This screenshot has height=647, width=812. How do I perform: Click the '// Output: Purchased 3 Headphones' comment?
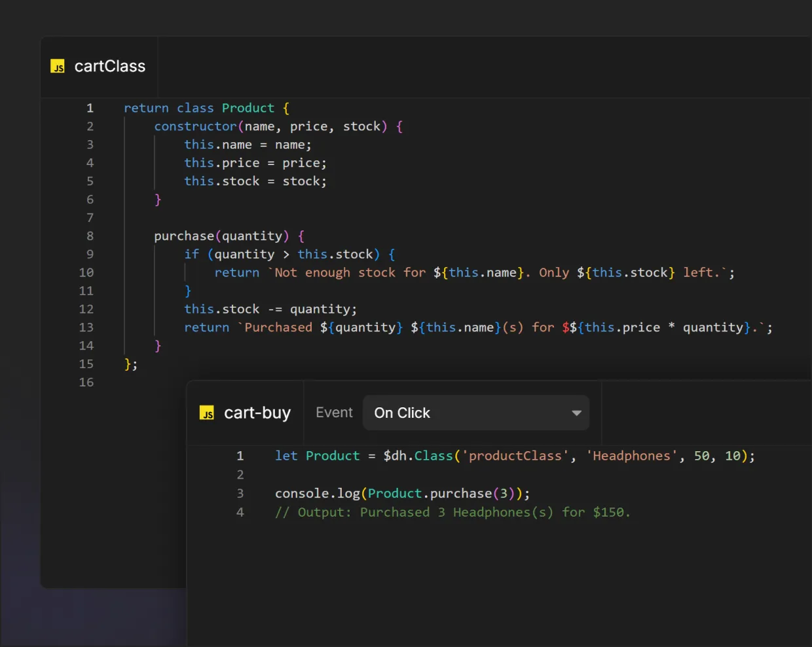[x=452, y=513]
